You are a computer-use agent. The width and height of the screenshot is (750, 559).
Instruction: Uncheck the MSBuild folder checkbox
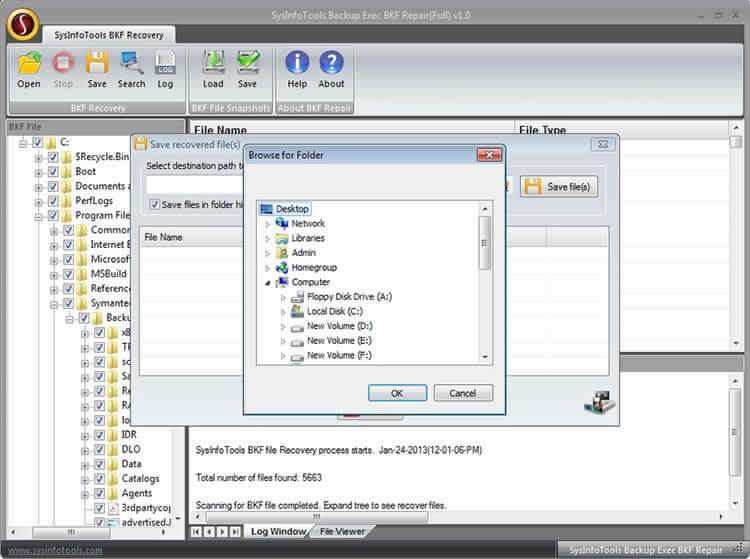click(x=68, y=274)
